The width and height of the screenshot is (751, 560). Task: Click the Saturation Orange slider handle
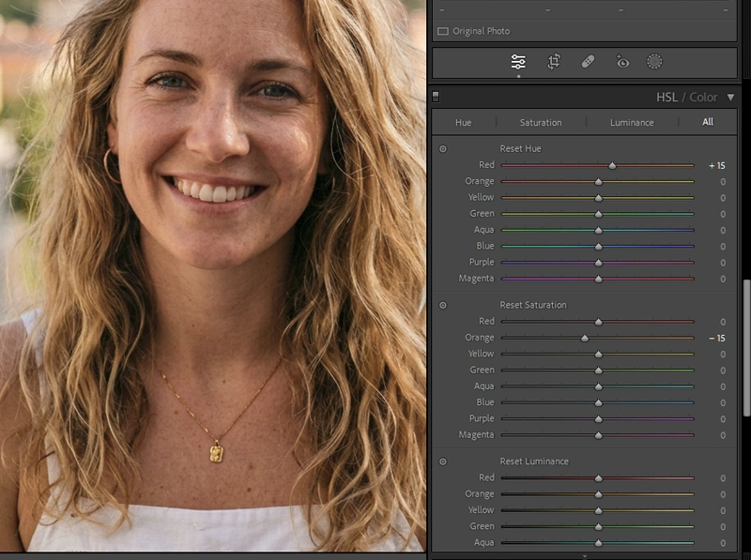[584, 339]
